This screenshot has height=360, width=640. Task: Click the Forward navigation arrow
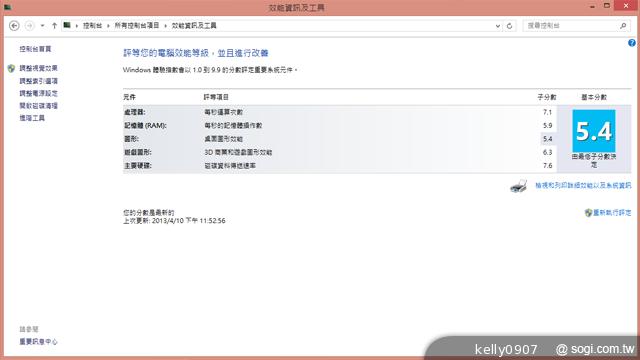click(x=29, y=26)
